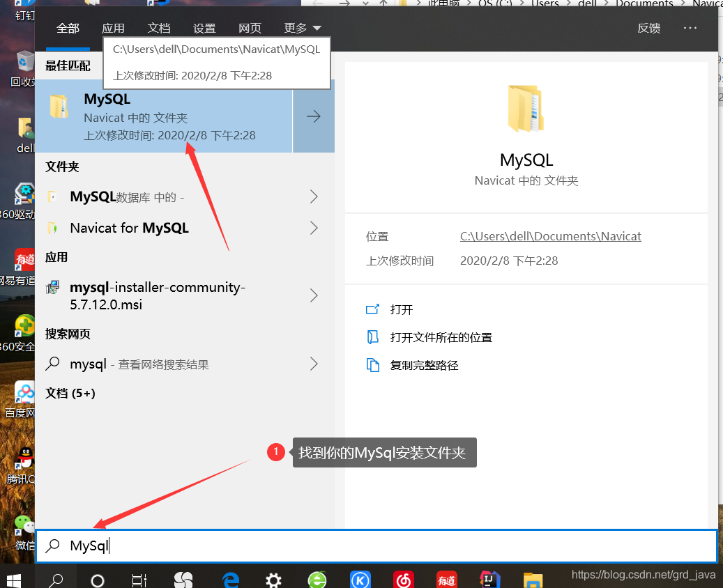Open the Baidu Netdisk desktop icon

(21, 399)
